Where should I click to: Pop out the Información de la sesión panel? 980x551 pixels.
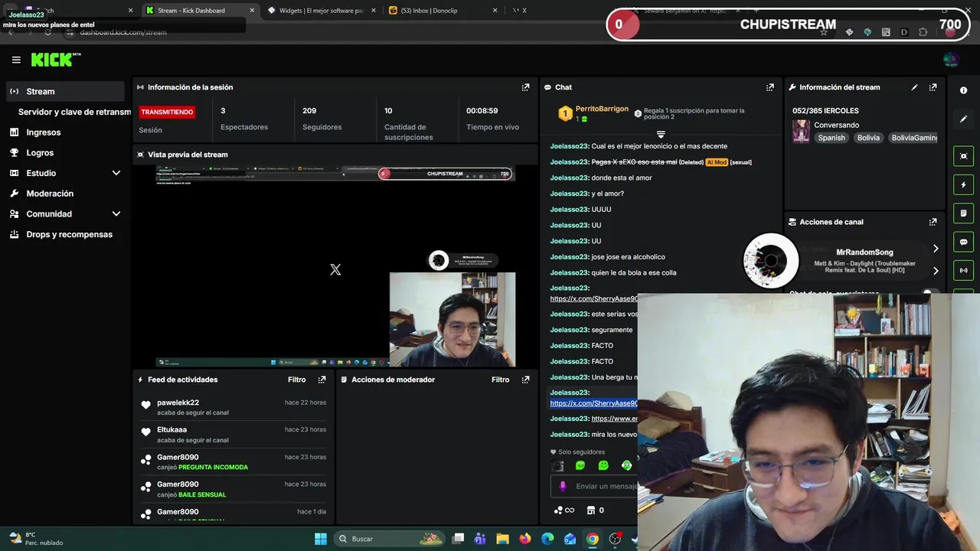[x=525, y=87]
